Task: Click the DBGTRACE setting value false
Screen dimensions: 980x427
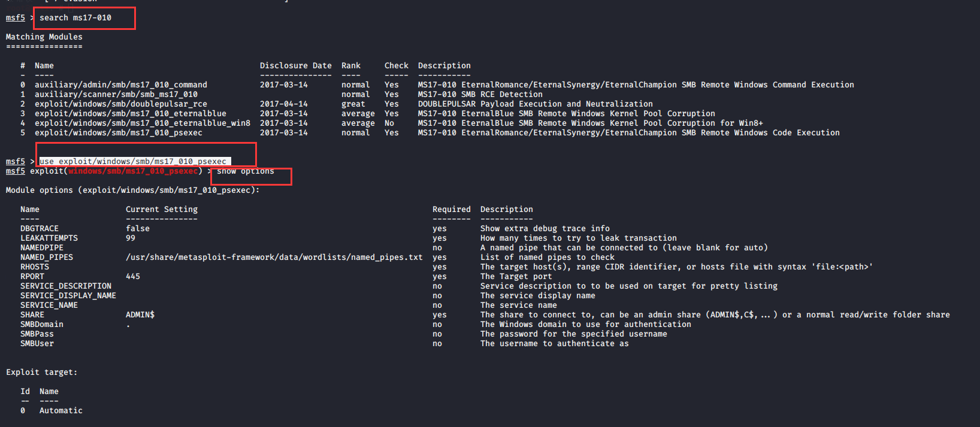Action: (138, 229)
